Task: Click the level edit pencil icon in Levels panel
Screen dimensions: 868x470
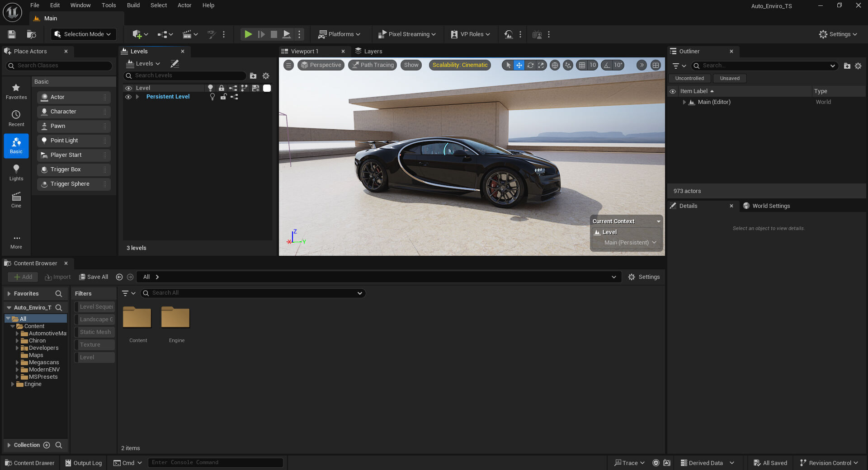Action: coord(175,64)
